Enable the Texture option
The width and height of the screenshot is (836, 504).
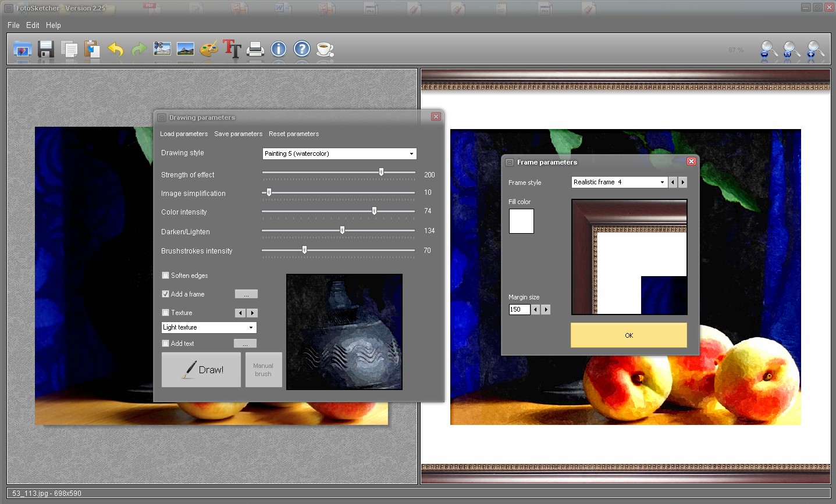coord(165,313)
